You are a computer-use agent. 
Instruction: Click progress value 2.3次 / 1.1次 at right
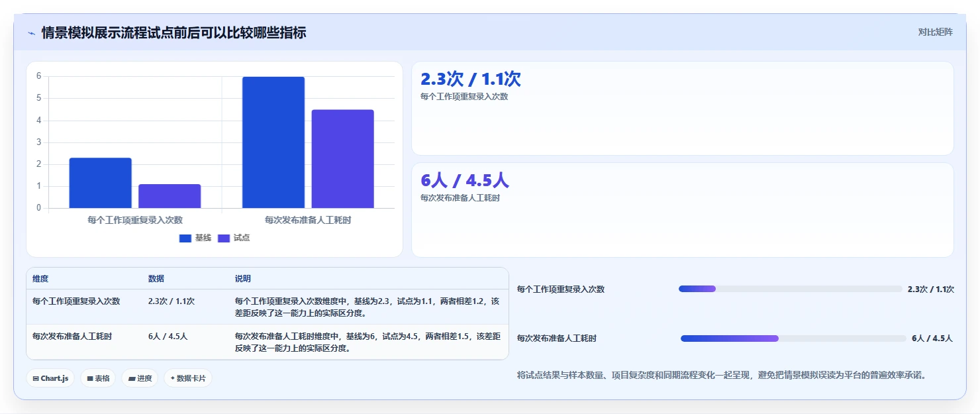930,289
